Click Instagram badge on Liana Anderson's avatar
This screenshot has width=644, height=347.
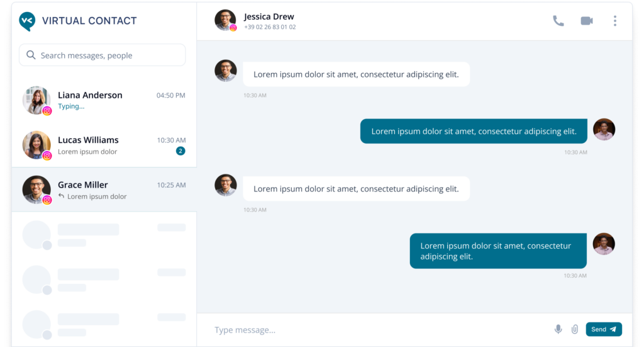coord(47,111)
